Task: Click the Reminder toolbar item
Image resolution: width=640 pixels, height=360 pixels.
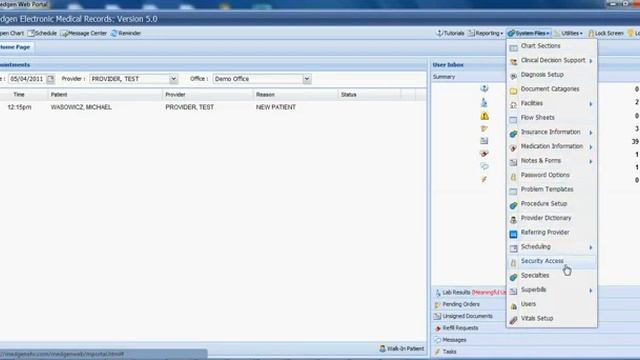Action: 126,33
